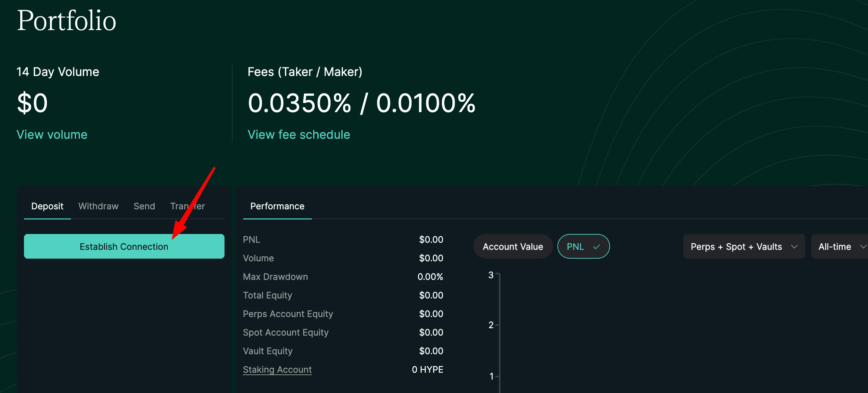868x393 pixels.
Task: Click the Portfolio page heading
Action: 67,21
